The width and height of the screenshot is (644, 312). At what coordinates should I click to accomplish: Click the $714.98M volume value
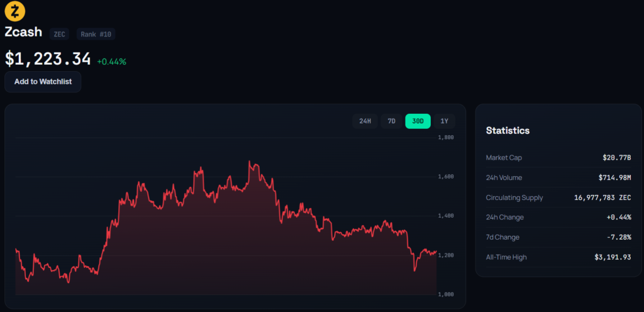click(614, 178)
